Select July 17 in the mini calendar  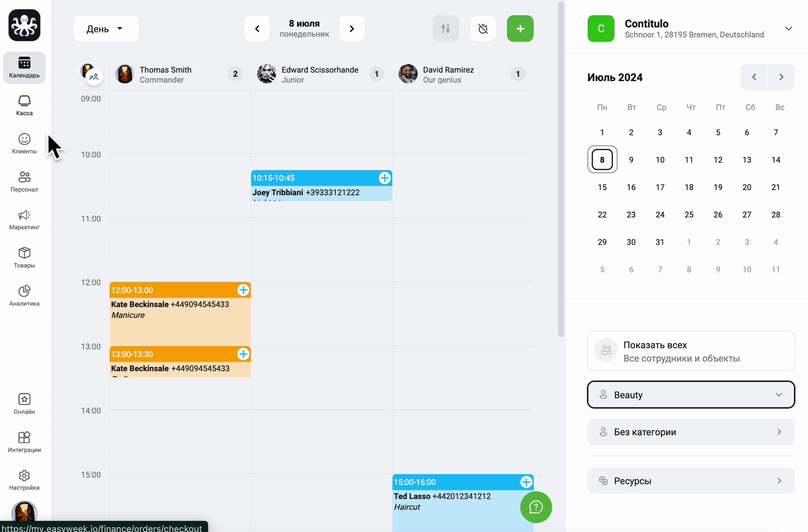[x=660, y=187]
